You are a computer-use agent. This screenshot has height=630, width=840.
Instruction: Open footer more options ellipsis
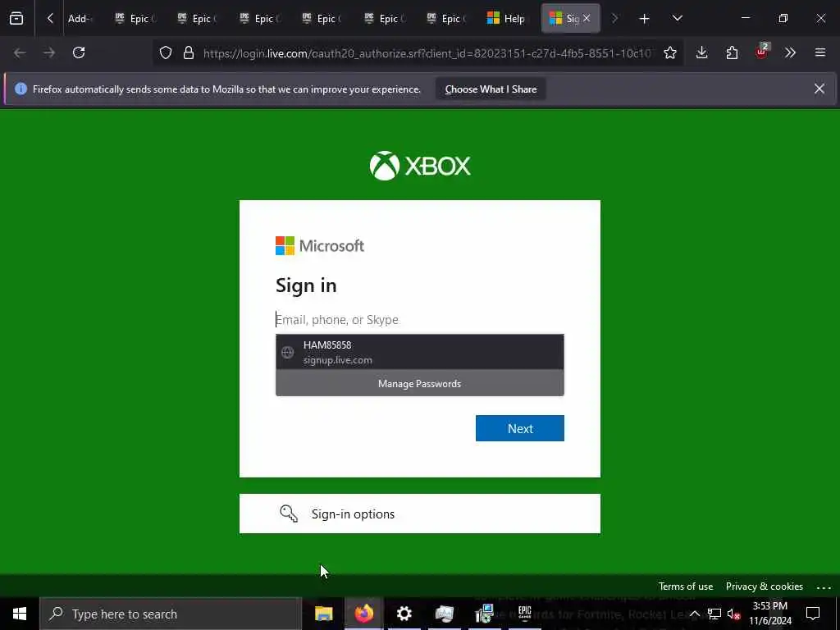[x=824, y=587]
